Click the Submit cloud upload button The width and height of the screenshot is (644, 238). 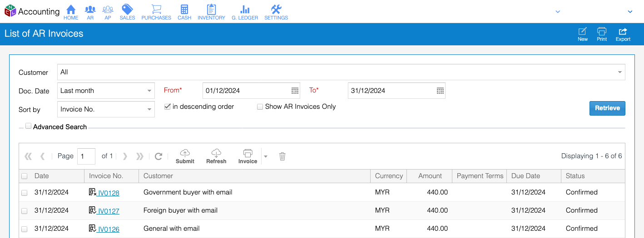(x=185, y=156)
